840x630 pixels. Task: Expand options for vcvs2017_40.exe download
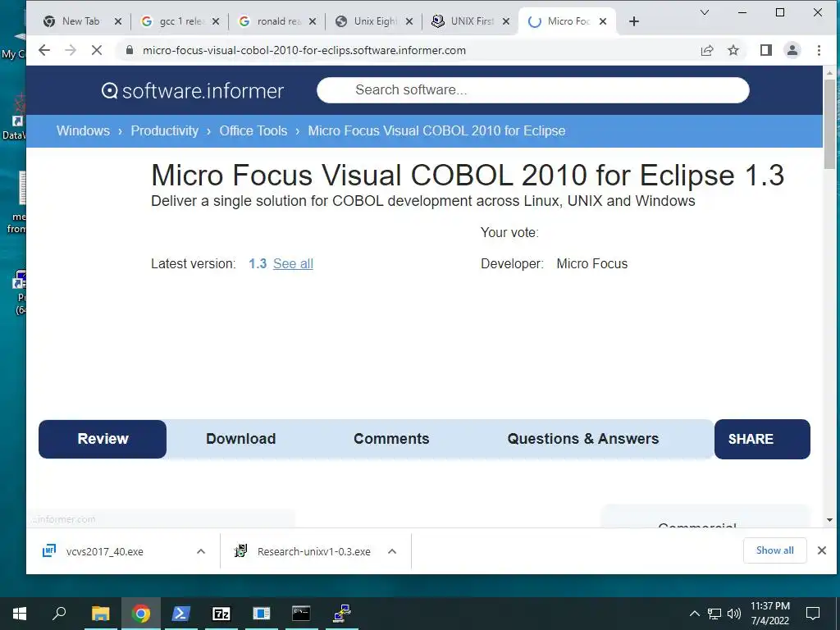[201, 551]
